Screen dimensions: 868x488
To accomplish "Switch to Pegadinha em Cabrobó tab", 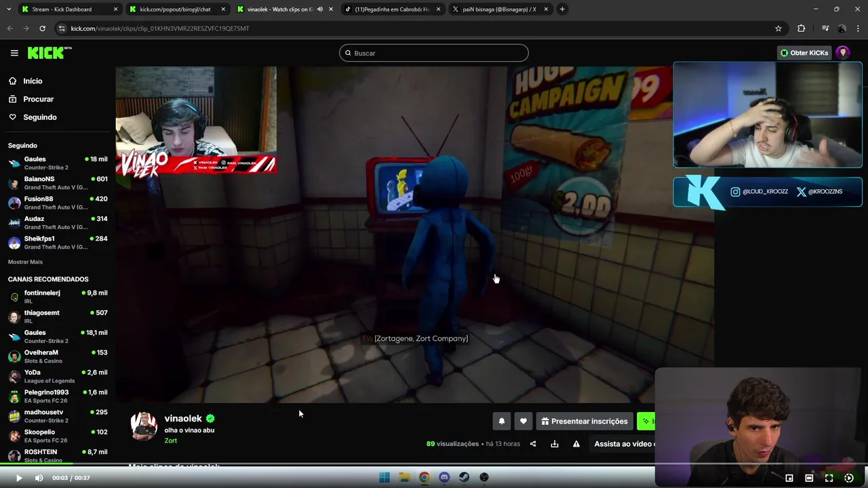I will 392,9.
